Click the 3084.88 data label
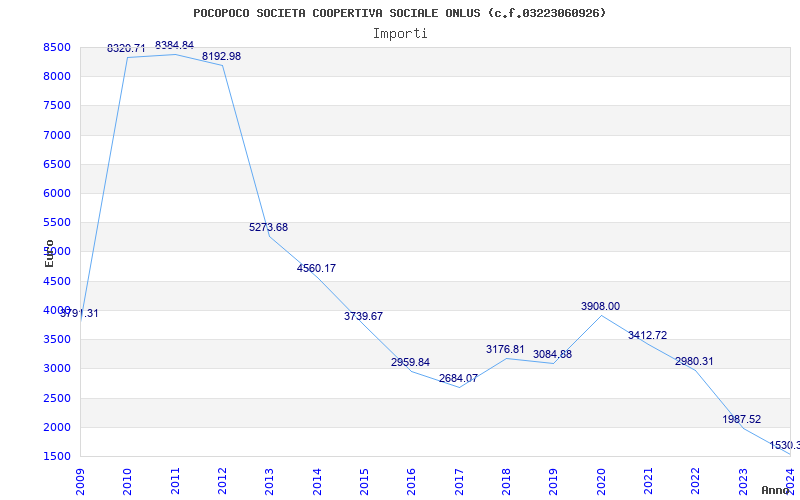This screenshot has height=500, width=800. point(553,354)
